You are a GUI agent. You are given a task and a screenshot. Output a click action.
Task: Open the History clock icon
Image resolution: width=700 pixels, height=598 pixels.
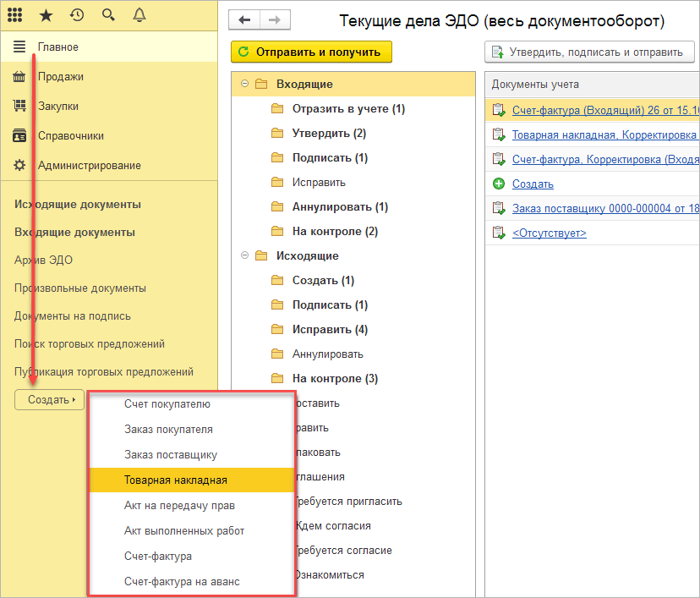point(77,14)
